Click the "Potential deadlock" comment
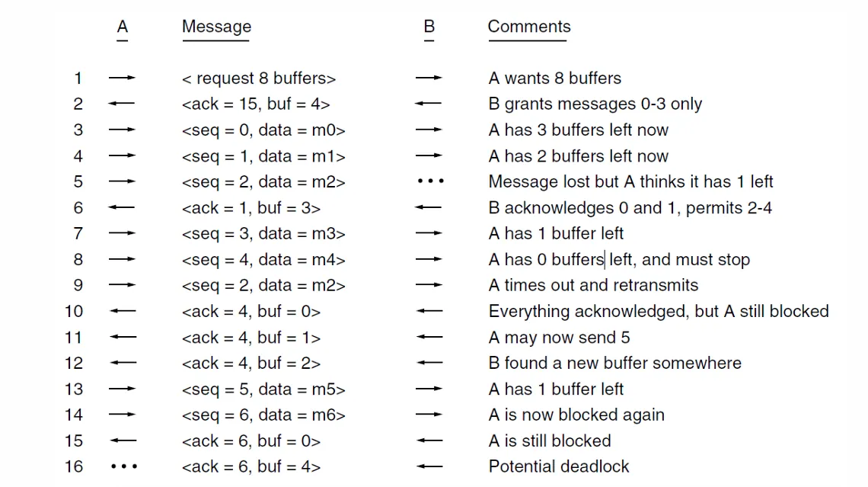The width and height of the screenshot is (868, 487). pyautogui.click(x=559, y=466)
